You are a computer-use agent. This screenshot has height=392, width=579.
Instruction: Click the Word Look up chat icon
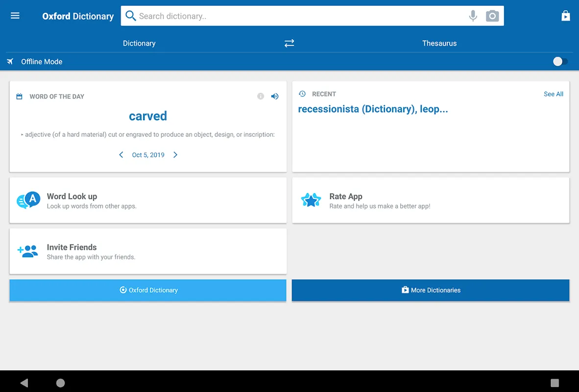click(28, 200)
